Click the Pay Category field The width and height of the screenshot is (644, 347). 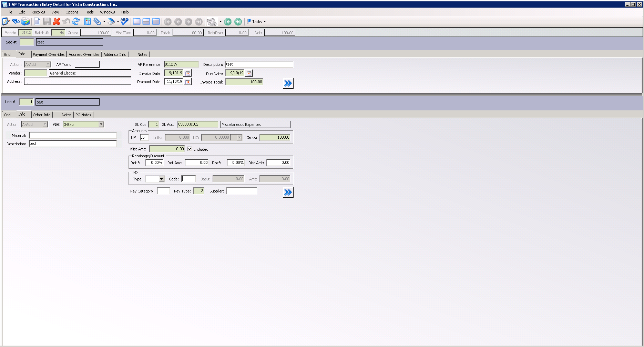pos(163,191)
